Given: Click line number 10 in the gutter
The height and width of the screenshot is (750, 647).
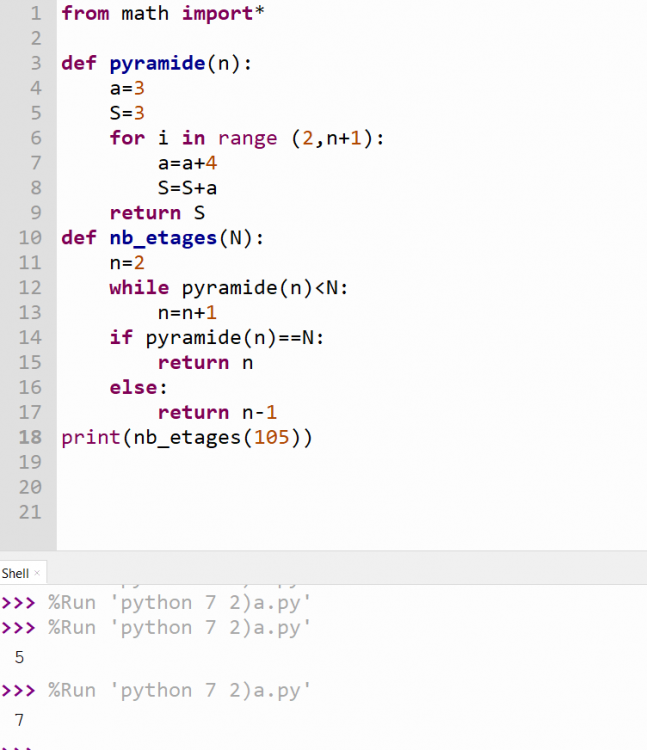Looking at the screenshot, I should (x=30, y=238).
